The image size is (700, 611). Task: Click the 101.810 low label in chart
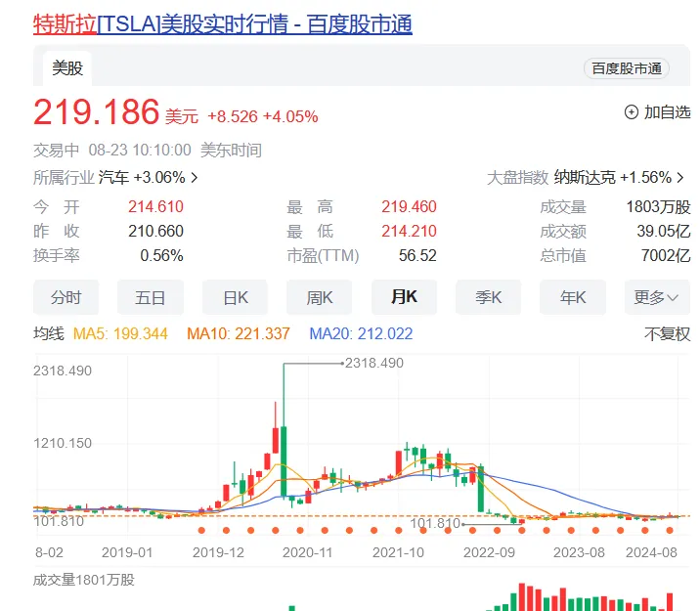pyautogui.click(x=435, y=523)
